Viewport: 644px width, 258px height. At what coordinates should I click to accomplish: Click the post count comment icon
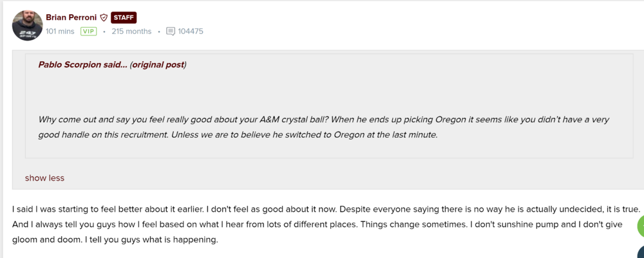click(171, 31)
